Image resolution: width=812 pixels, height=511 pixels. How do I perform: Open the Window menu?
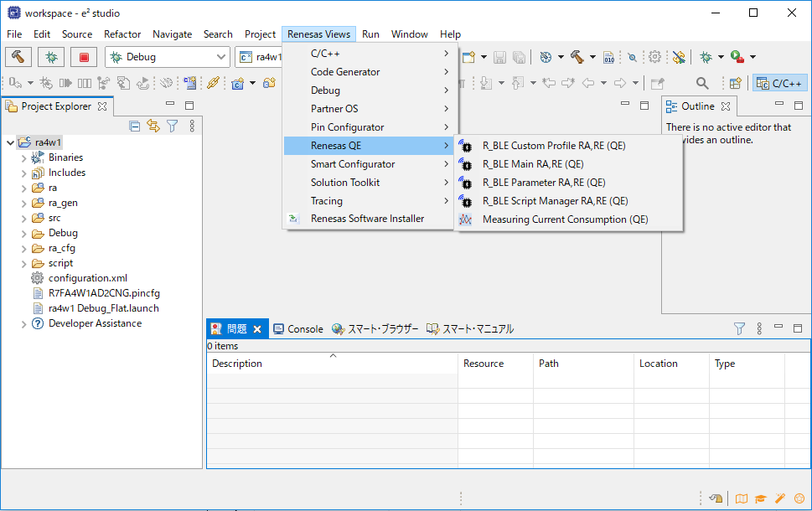[409, 34]
